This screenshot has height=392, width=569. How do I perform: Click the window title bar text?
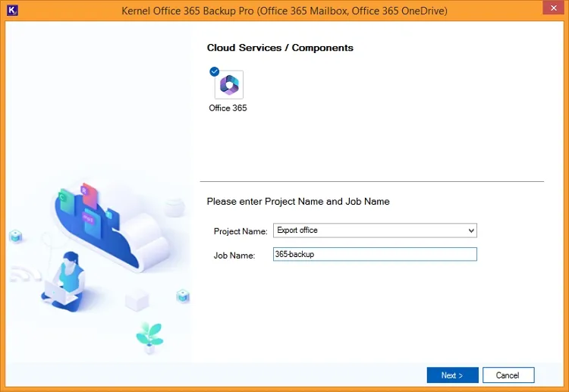point(284,11)
